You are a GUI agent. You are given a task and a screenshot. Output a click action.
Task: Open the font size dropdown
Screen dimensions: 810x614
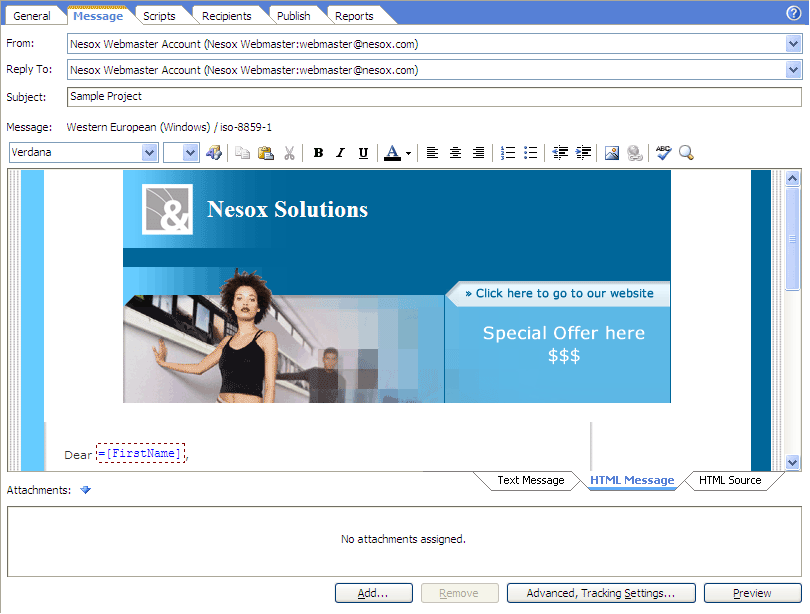tap(191, 153)
